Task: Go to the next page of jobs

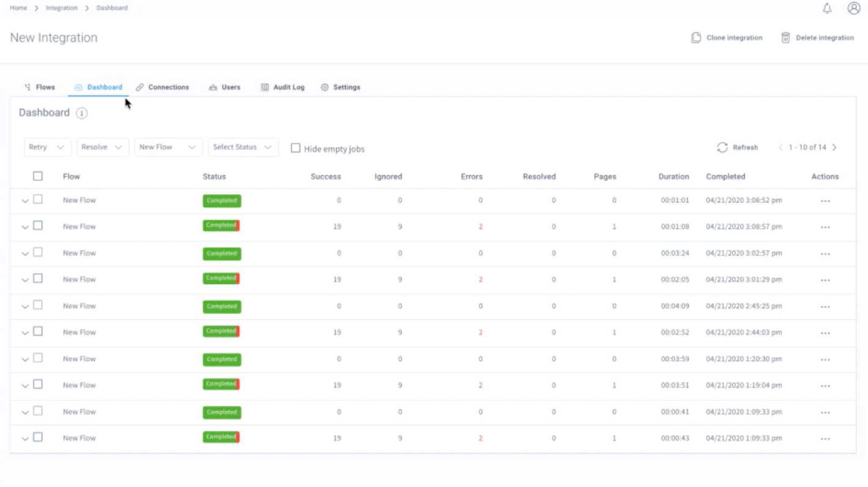Action: coord(834,147)
